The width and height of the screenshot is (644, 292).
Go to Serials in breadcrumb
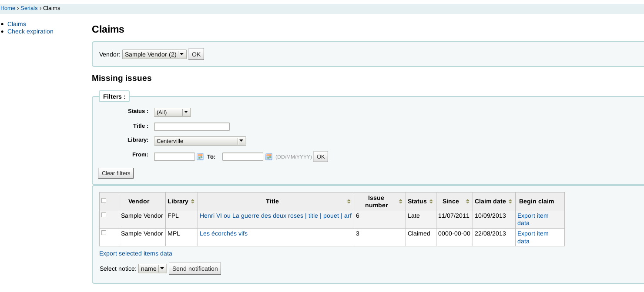(x=29, y=8)
